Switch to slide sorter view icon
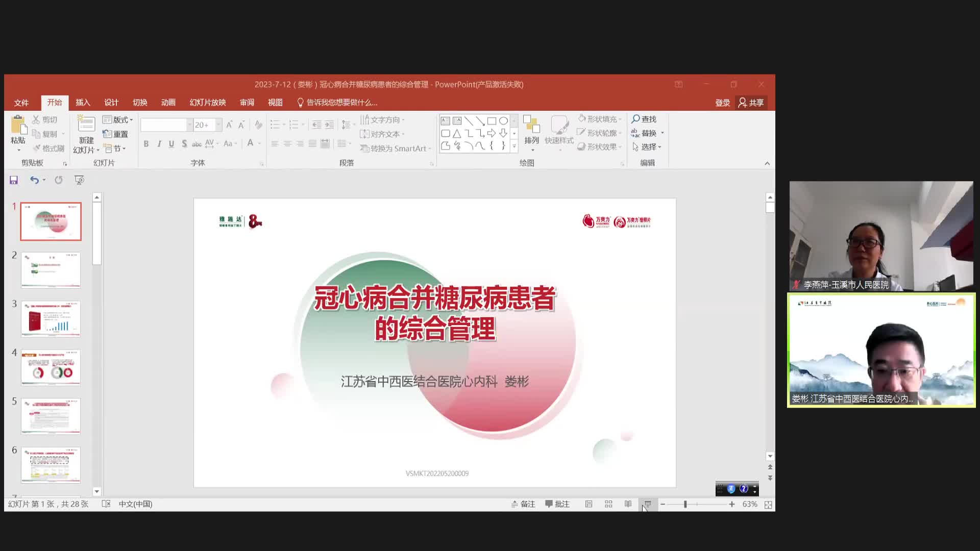This screenshot has width=980, height=551. pyautogui.click(x=608, y=504)
